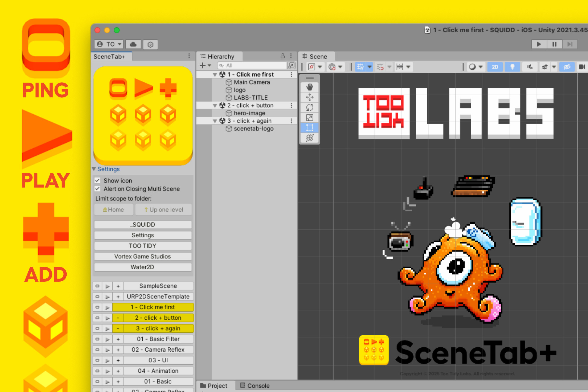
Task: Enable the Show icon checkbox
Action: point(97,180)
